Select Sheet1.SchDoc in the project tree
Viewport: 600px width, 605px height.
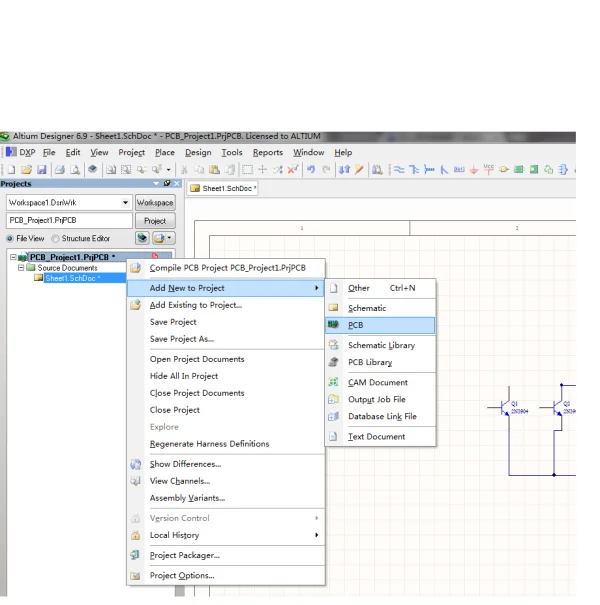click(x=73, y=278)
